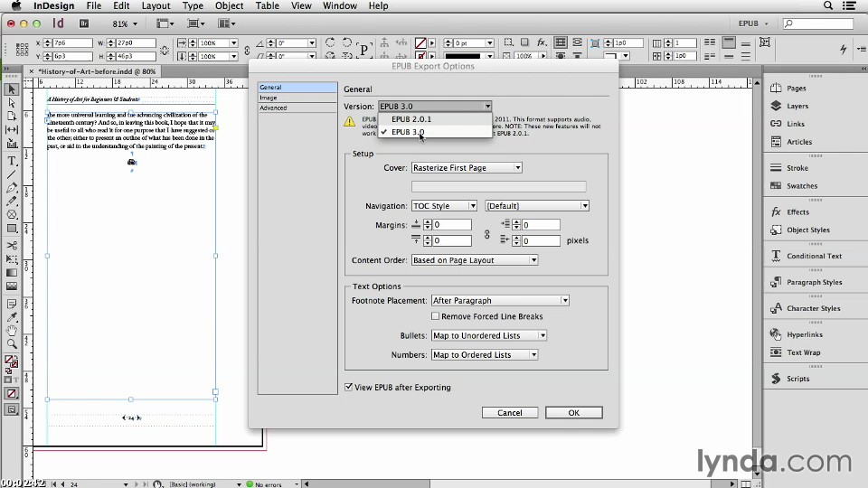The image size is (868, 488).
Task: Click the Cancel button
Action: point(509,413)
